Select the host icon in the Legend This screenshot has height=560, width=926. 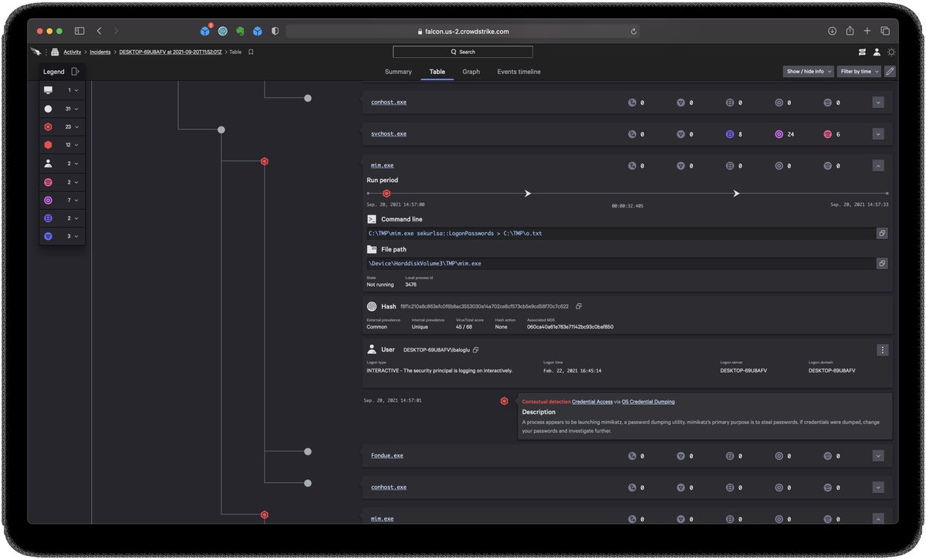tap(49, 89)
